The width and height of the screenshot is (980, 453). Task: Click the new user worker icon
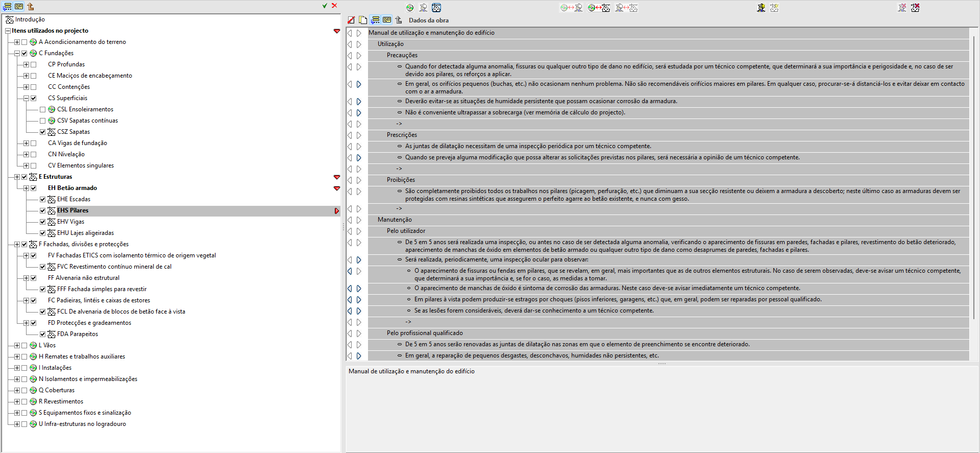[x=761, y=8]
